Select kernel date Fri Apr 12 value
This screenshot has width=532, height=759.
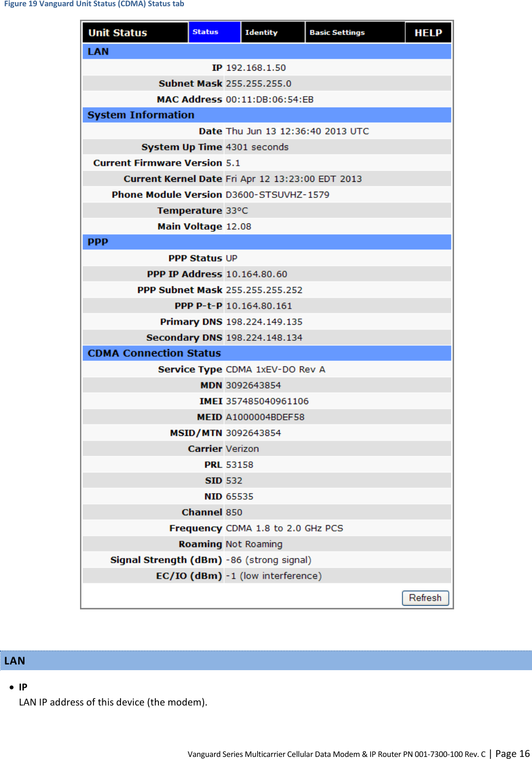coord(294,179)
